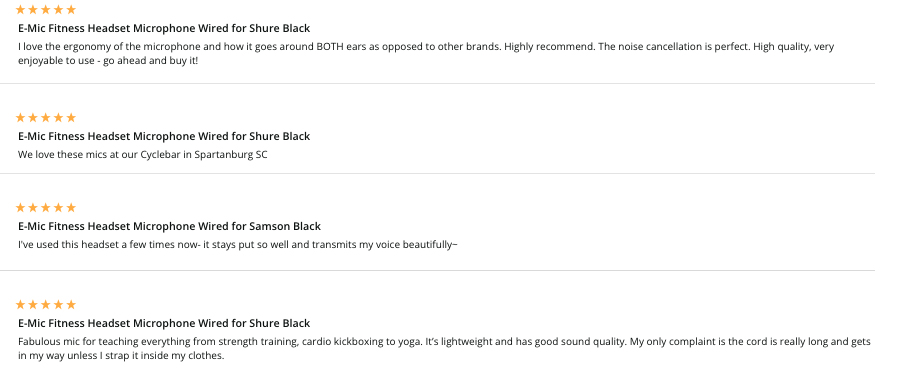The height and width of the screenshot is (377, 899).
Task: Click the fifth star of the bottom review
Action: point(71,304)
